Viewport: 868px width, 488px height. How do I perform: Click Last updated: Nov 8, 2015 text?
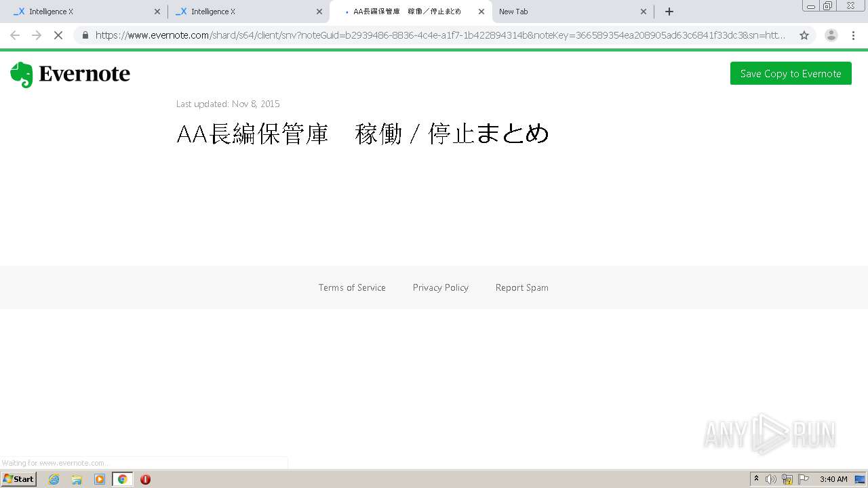(228, 104)
